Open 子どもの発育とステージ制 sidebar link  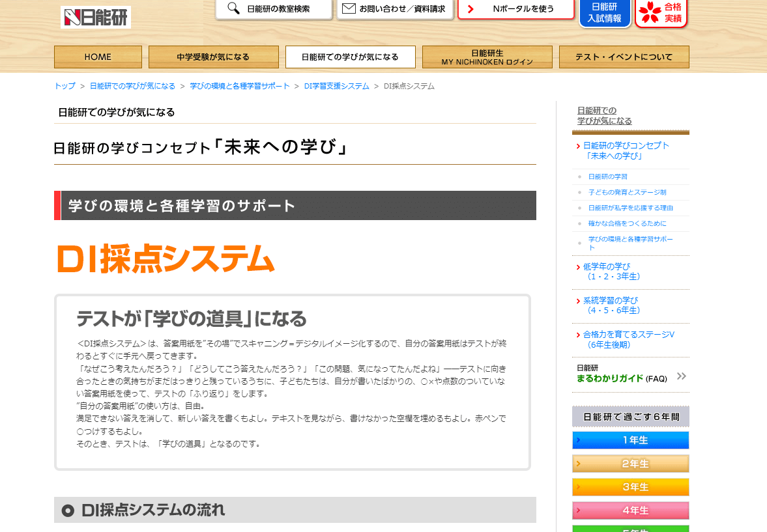(627, 192)
